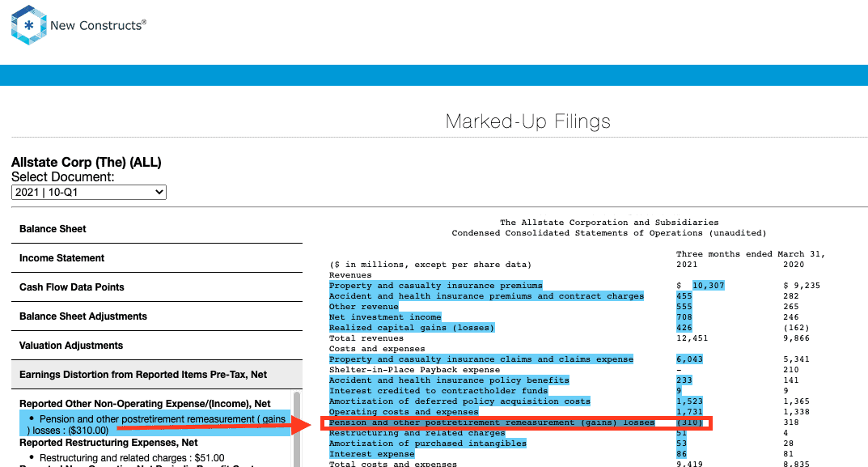
Task: Click highlighted Restructuring and related charges filing line
Action: pyautogui.click(x=417, y=433)
